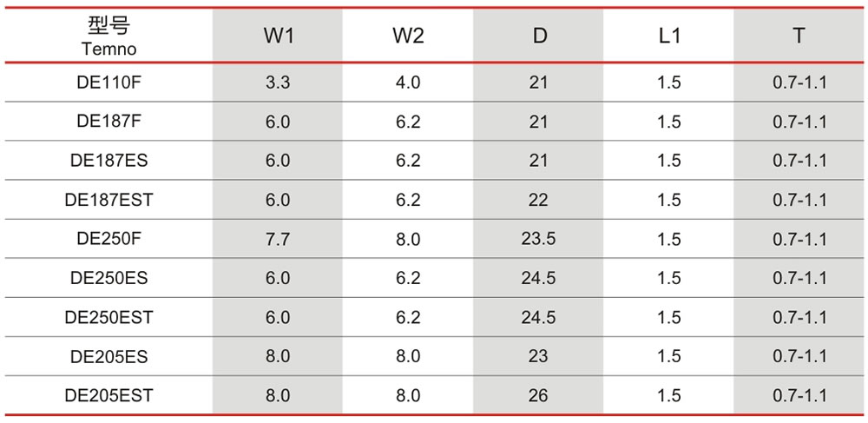
Task: Click the Temno column header
Action: coord(108,36)
